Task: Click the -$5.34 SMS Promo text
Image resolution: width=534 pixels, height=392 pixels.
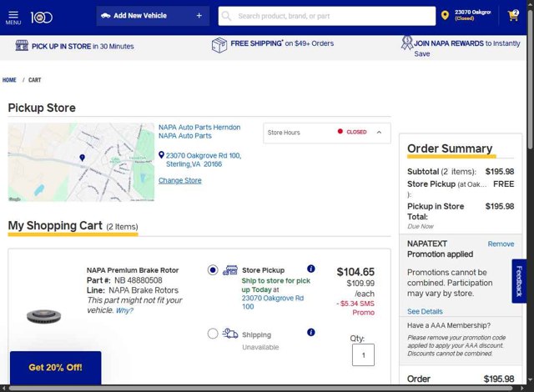Action: click(x=355, y=308)
